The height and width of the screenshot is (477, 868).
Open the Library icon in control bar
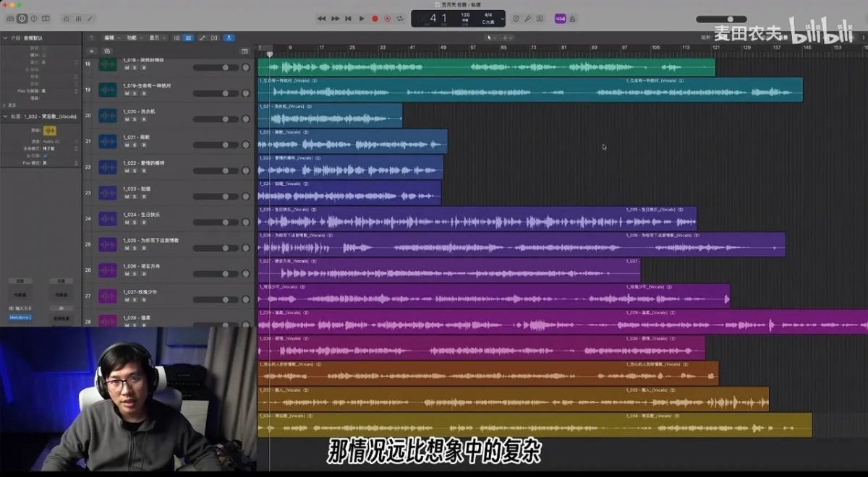coord(9,18)
